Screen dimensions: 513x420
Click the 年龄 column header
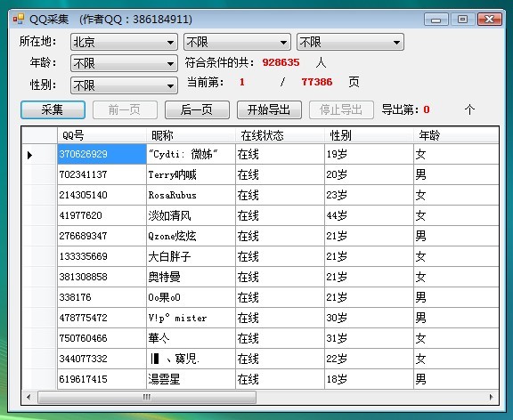(x=456, y=135)
